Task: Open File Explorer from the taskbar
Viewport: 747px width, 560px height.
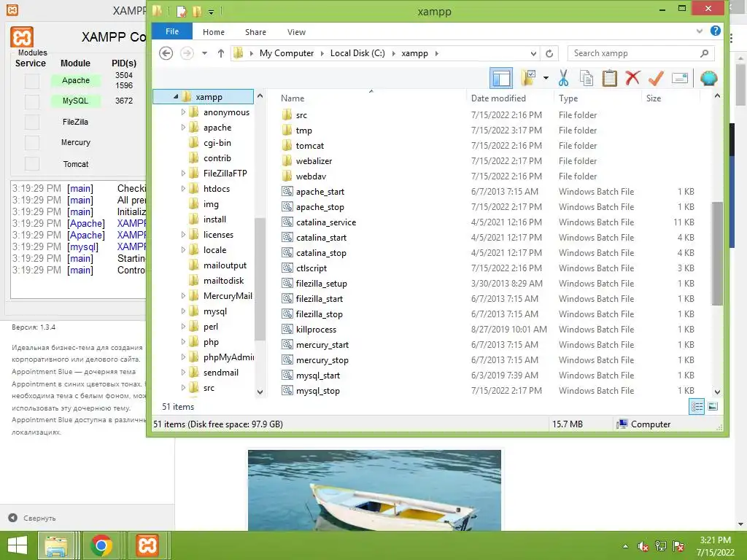Action: [57, 545]
